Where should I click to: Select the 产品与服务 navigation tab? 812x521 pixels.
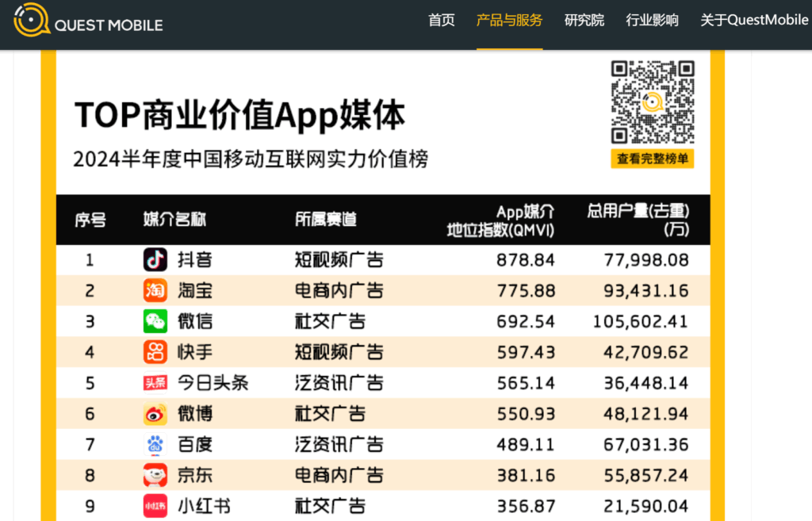[x=509, y=21]
